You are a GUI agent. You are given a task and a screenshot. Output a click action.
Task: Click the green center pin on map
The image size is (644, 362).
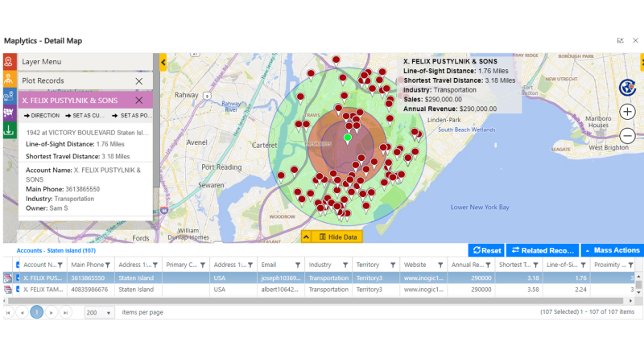347,138
